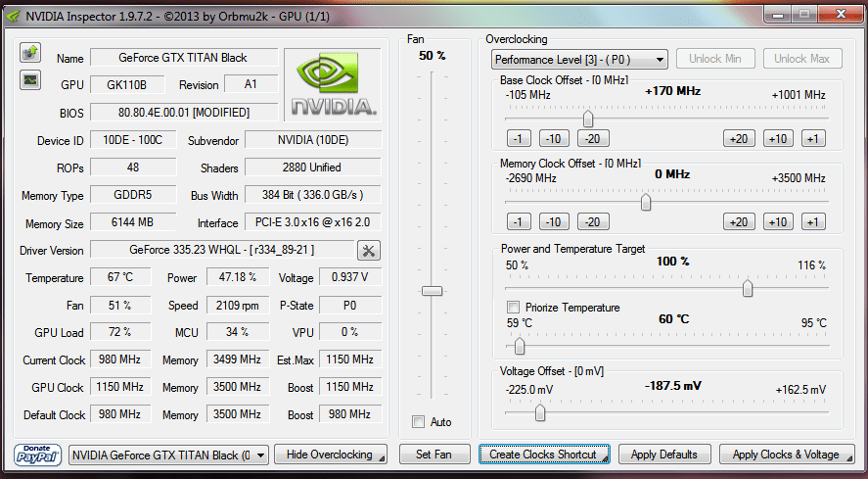The image size is (868, 479).
Task: Click Create Clocks Shortcut button
Action: [544, 455]
